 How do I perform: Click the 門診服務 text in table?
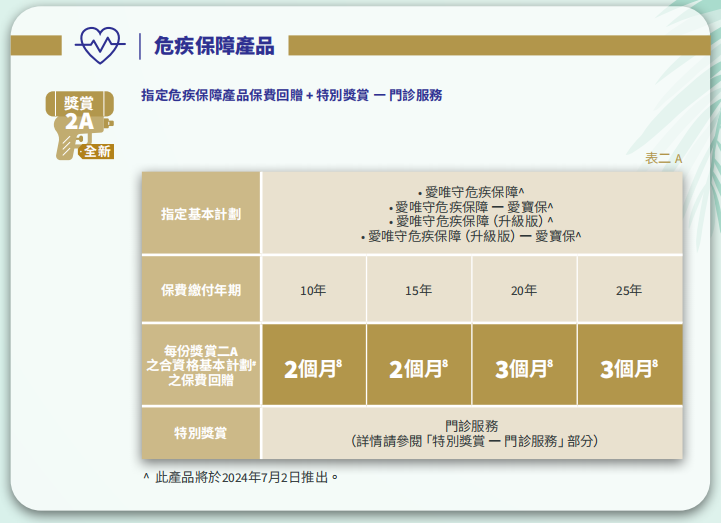(x=472, y=425)
